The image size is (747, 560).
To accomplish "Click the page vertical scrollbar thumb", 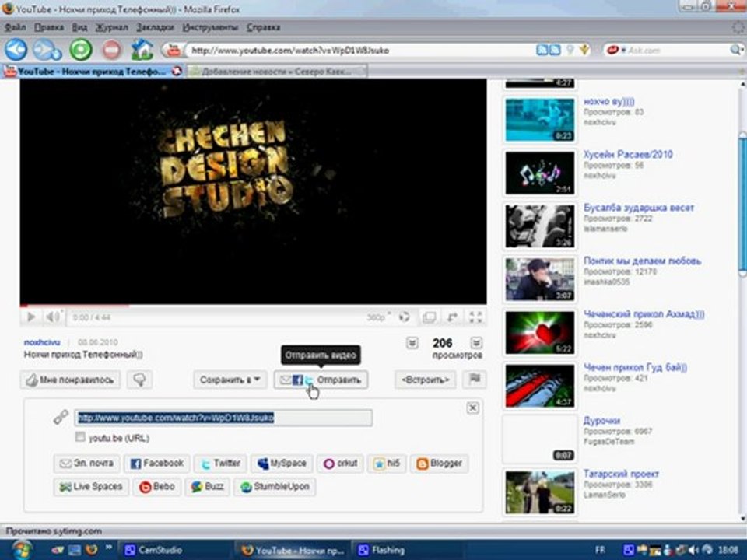I will pyautogui.click(x=742, y=205).
